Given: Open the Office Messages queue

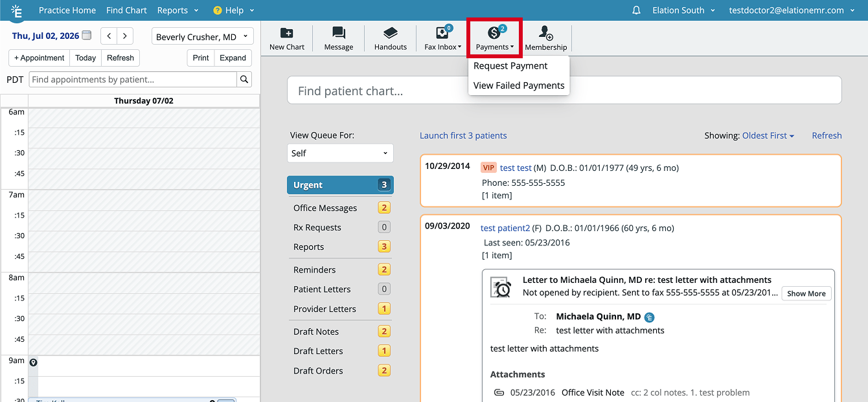Looking at the screenshot, I should 340,208.
